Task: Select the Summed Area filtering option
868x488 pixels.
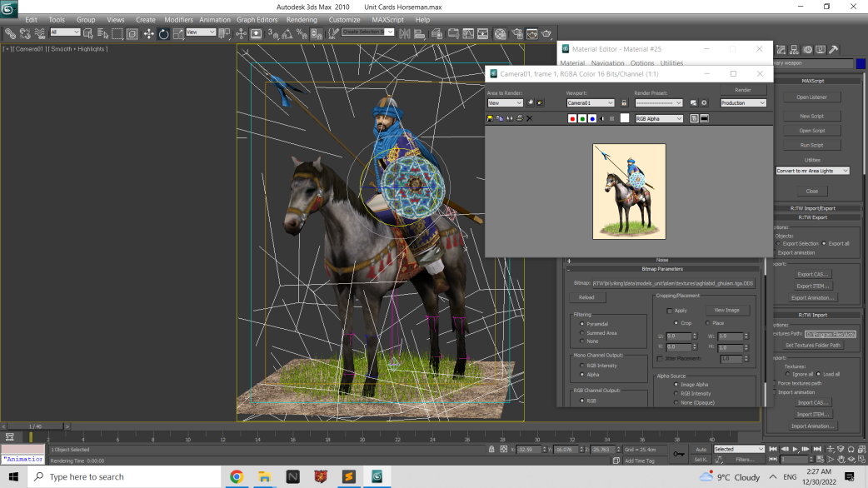Action: tap(581, 333)
